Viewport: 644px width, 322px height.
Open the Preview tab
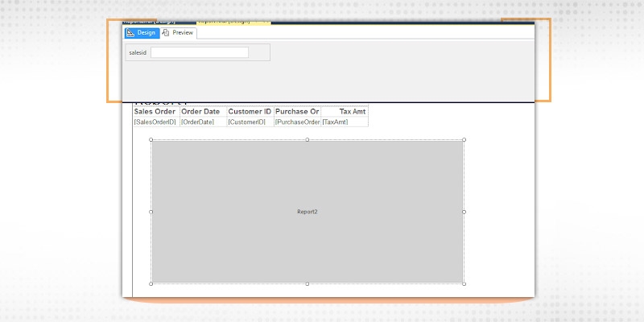pos(178,33)
